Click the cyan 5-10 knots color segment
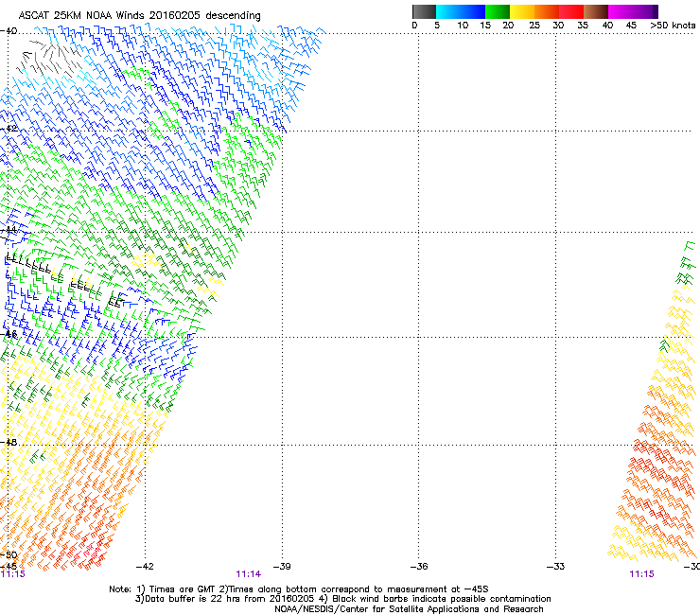Viewport: 700px width, 615px height. point(448,11)
